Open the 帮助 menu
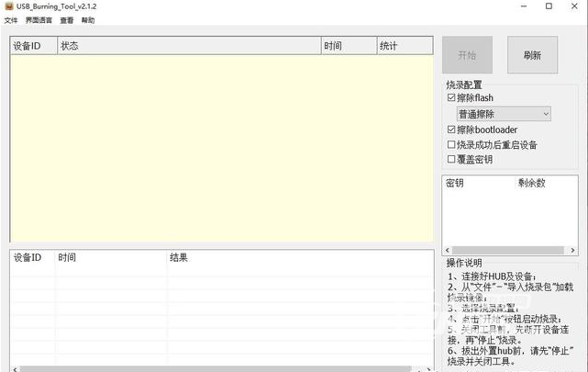Screen dimensions: 588x372 (x=88, y=20)
